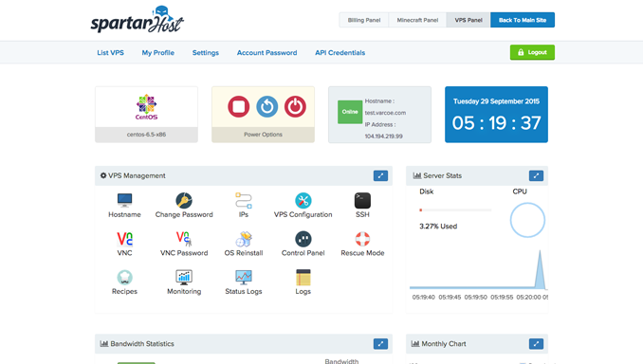Screen dimensions: 643x364
Task: Click the centos-6.5-x86 label
Action: point(146,135)
